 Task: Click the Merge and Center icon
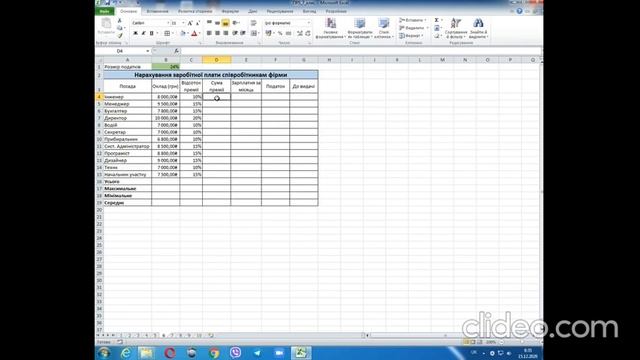[x=253, y=33]
